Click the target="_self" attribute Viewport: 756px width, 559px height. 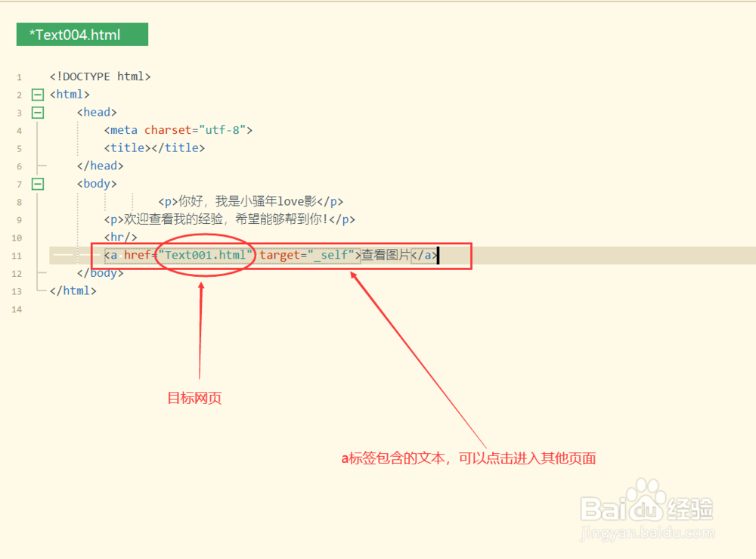[307, 255]
